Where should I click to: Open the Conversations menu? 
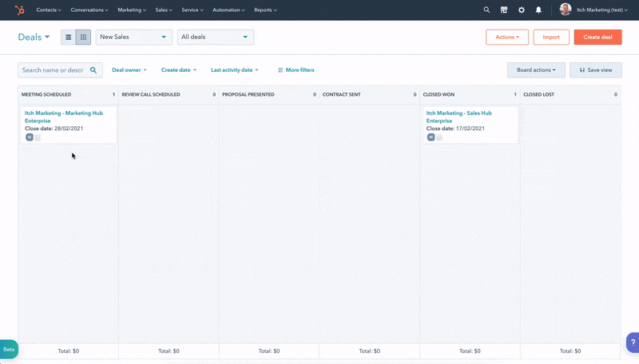click(89, 10)
